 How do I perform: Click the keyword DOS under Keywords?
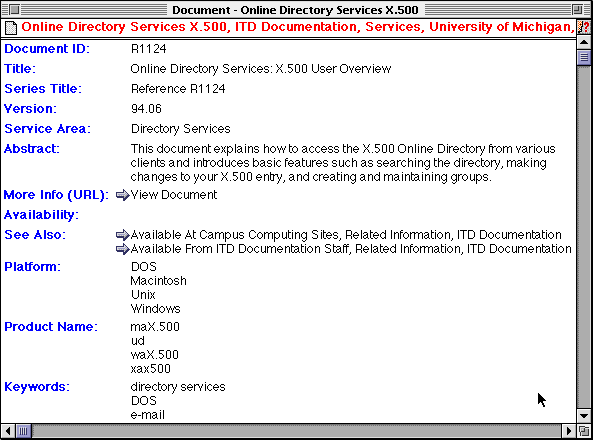point(144,401)
